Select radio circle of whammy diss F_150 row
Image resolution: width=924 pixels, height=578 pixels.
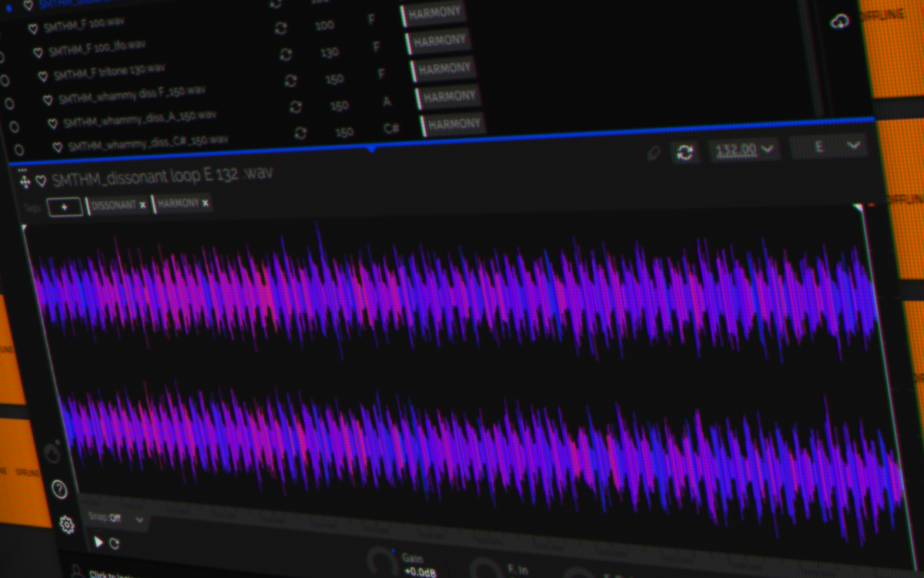pyautogui.click(x=9, y=103)
